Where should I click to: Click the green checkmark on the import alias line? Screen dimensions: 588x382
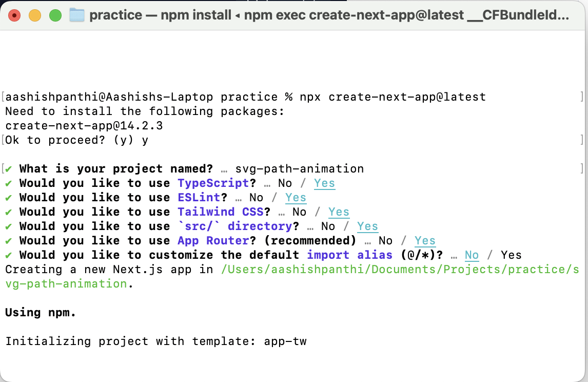[9, 256]
